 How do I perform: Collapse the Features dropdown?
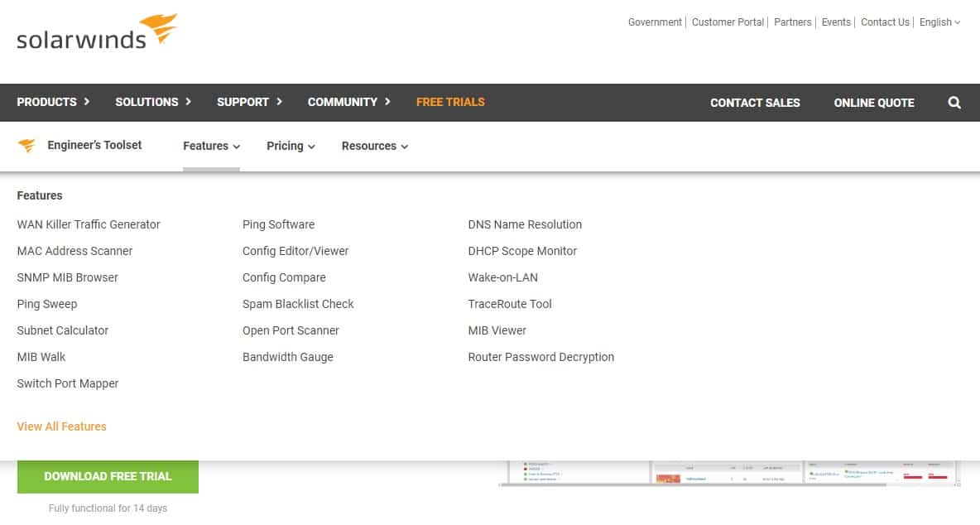tap(211, 147)
